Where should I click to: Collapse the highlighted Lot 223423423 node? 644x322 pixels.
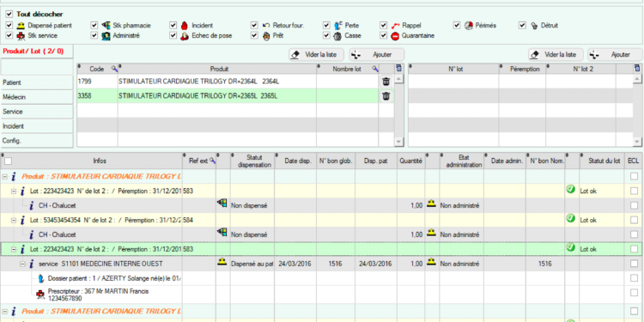[x=13, y=249]
